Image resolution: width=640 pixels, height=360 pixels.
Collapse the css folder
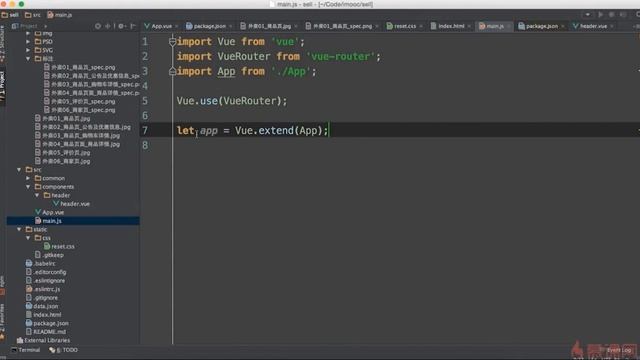(28, 238)
